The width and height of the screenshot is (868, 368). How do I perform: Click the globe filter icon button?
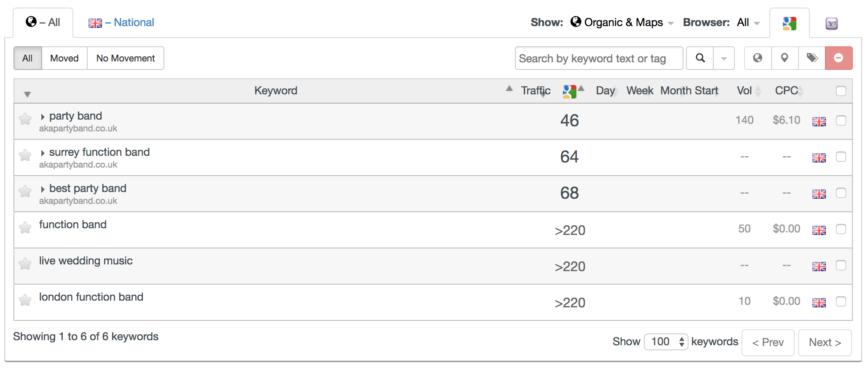(758, 58)
